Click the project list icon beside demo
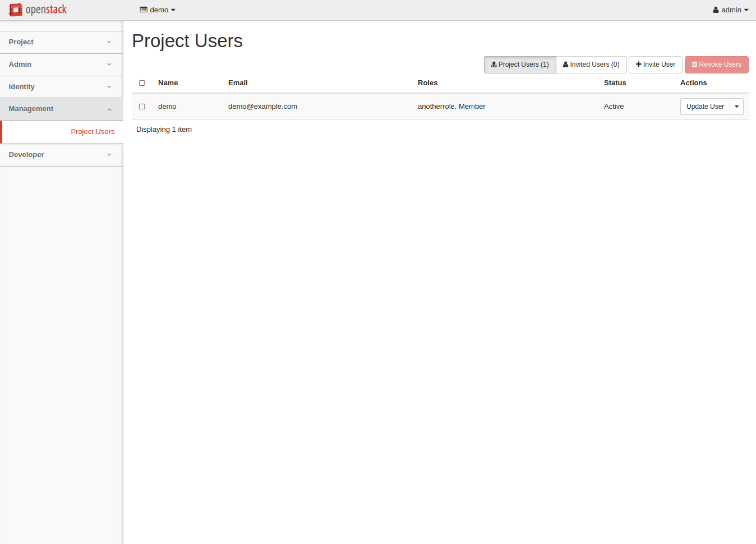The image size is (756, 544). (x=144, y=10)
